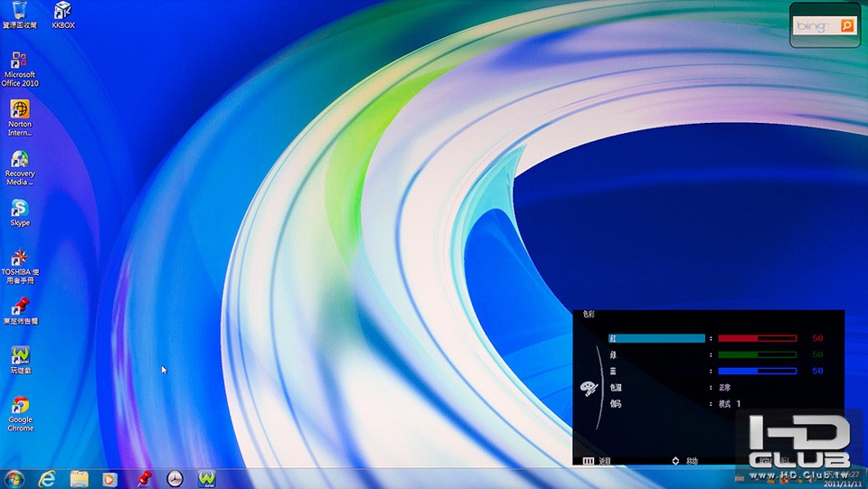
Task: Select the TOSHIBA user manual icon
Action: tap(20, 267)
